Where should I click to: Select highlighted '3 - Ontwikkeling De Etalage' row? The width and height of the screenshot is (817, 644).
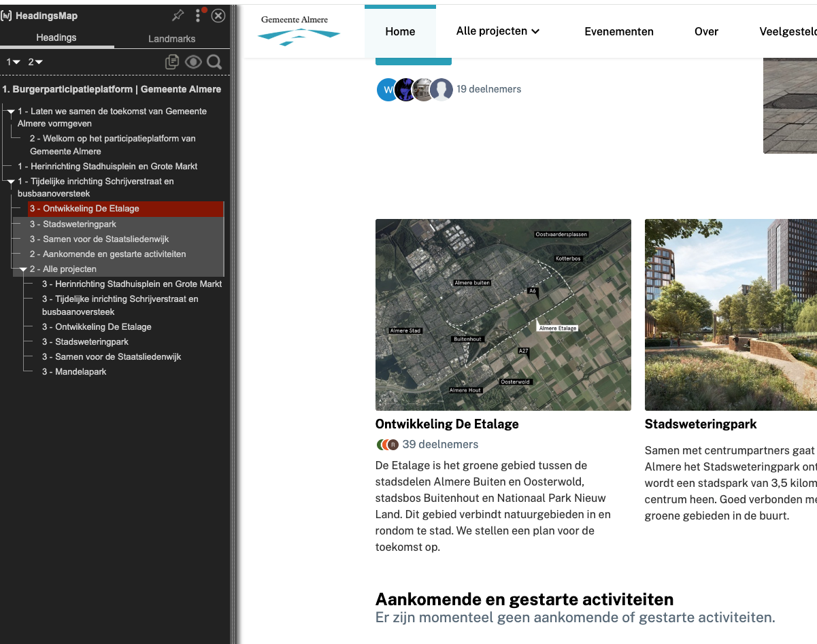pyautogui.click(x=126, y=209)
